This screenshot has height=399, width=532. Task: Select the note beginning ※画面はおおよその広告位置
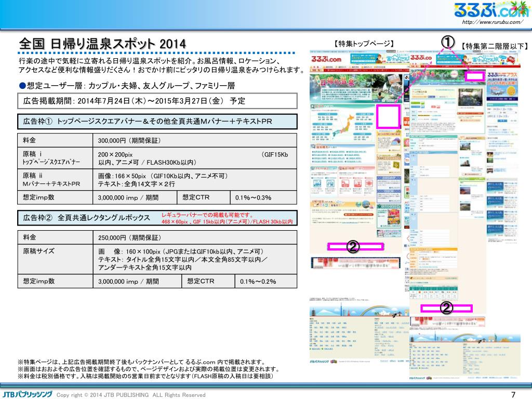click(149, 369)
